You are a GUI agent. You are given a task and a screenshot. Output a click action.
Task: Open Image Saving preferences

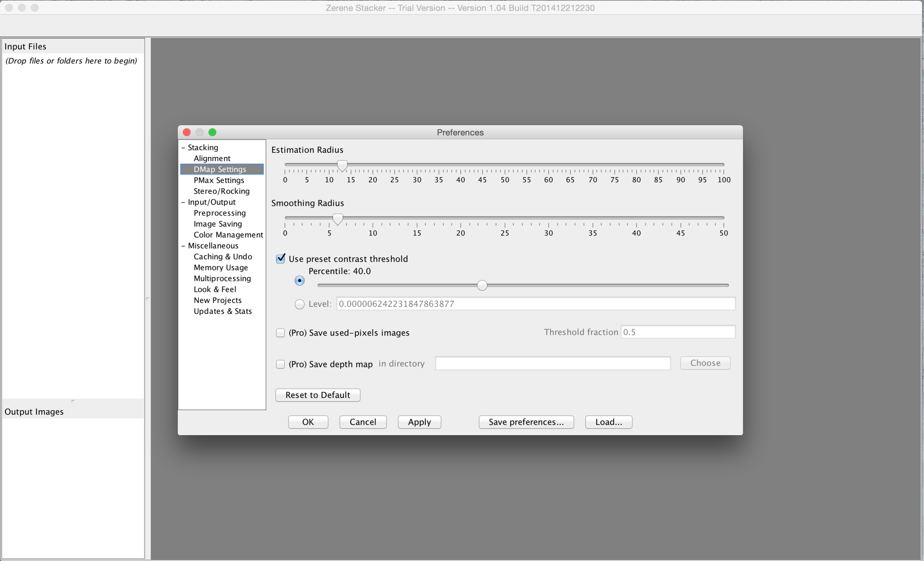coord(217,224)
